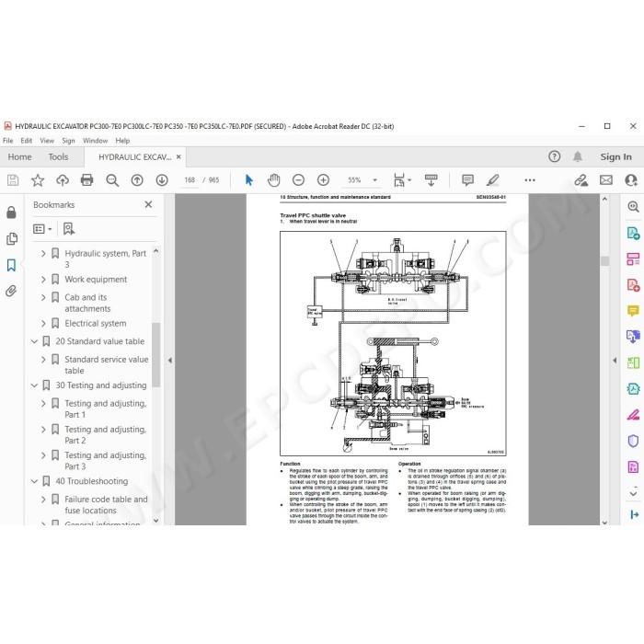Close the Bookmarks panel
This screenshot has width=644, height=644.
tap(148, 204)
